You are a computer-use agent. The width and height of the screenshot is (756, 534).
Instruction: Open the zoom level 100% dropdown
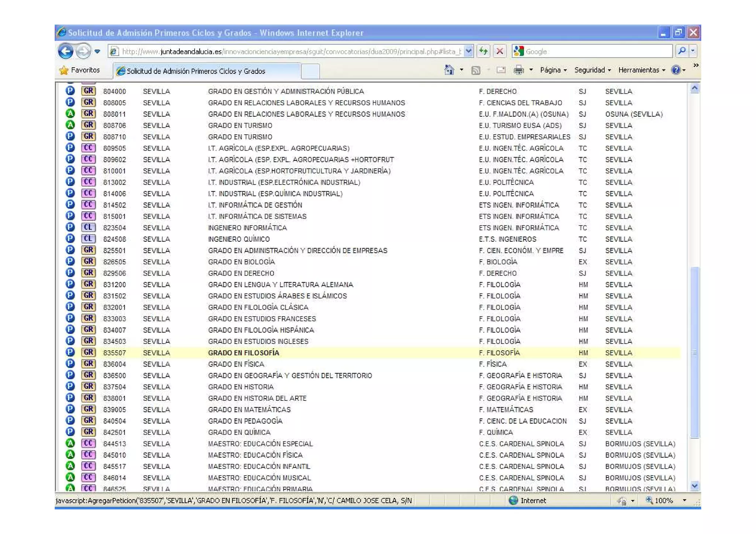684,500
